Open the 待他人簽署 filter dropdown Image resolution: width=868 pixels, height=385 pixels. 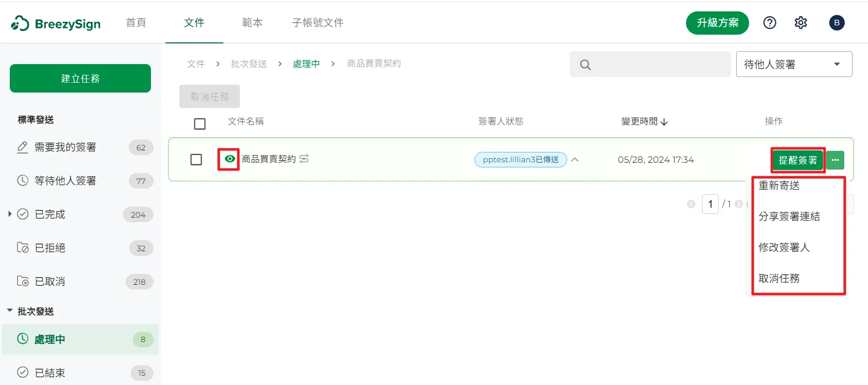pos(794,65)
